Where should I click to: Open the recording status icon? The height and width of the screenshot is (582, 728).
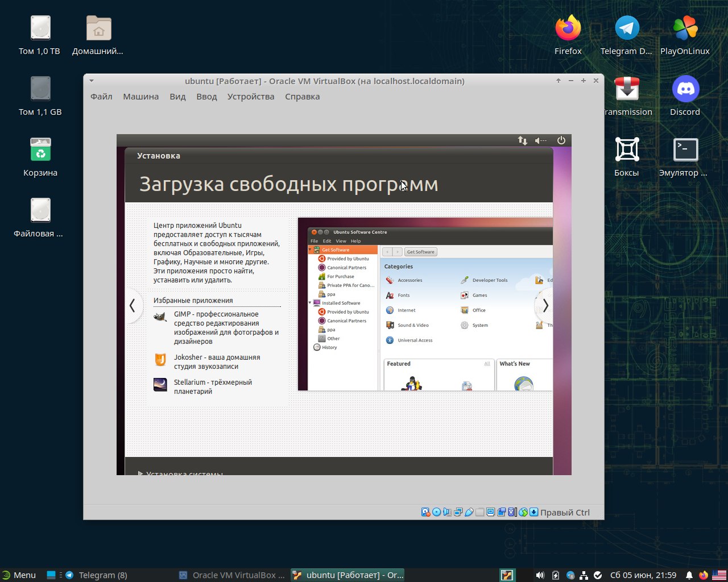click(x=501, y=512)
